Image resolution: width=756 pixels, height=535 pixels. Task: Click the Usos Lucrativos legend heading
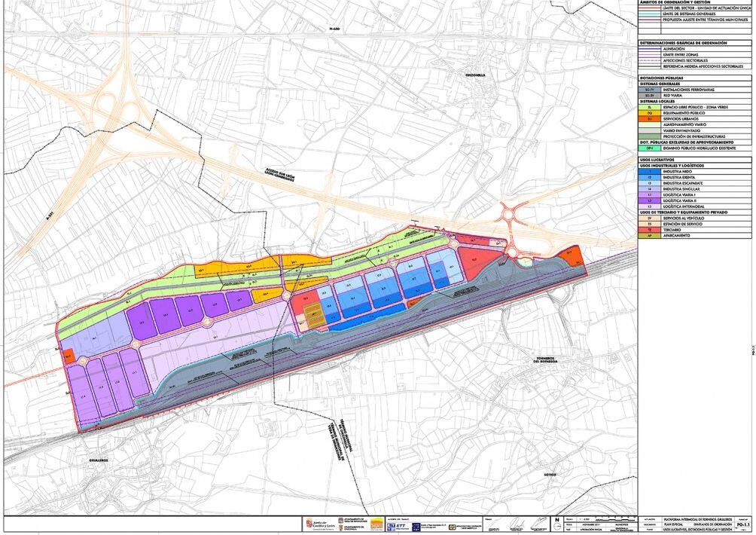tap(654, 159)
